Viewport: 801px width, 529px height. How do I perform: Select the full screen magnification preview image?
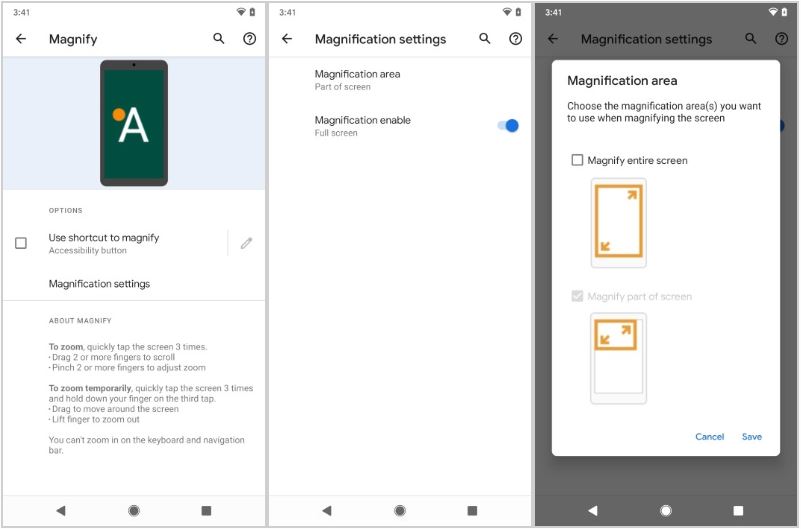pos(618,222)
